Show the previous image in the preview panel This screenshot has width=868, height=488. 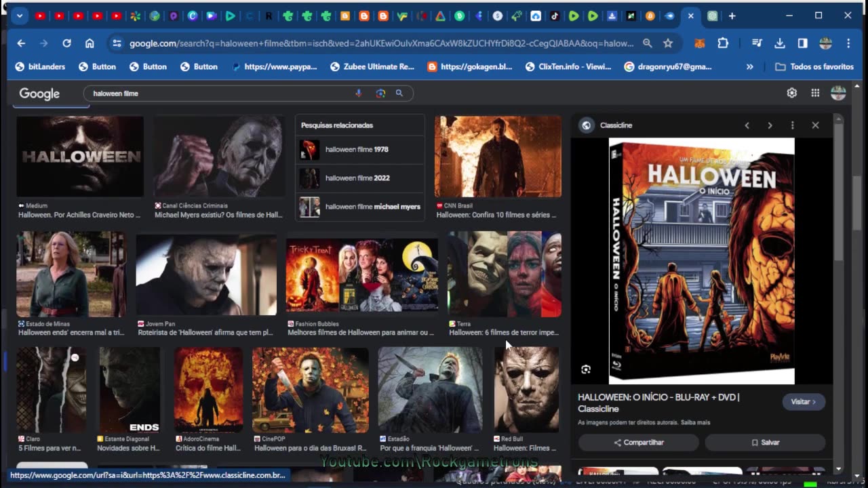pos(747,125)
